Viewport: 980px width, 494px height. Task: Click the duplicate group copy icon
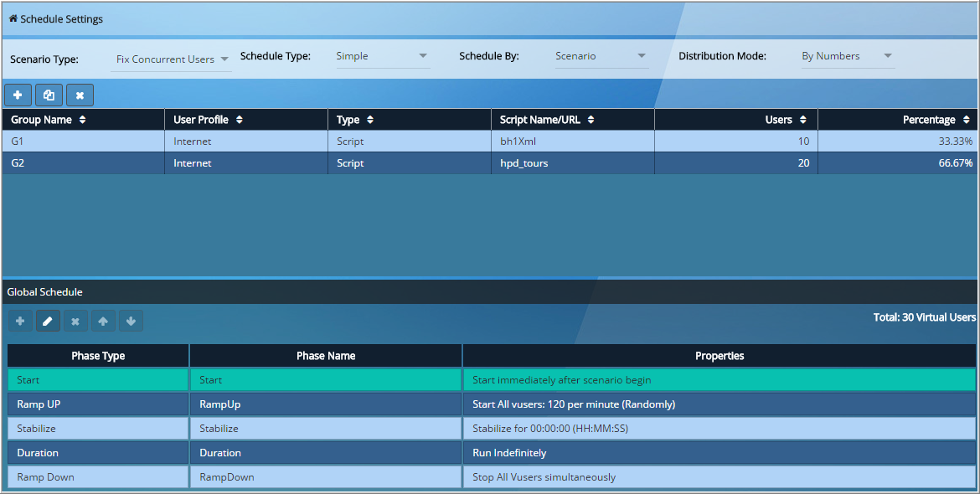point(49,95)
